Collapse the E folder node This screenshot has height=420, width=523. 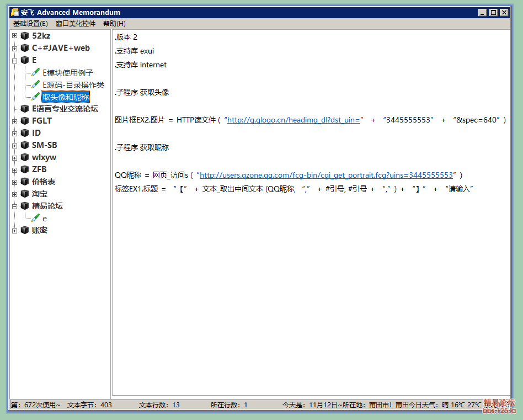(15, 60)
